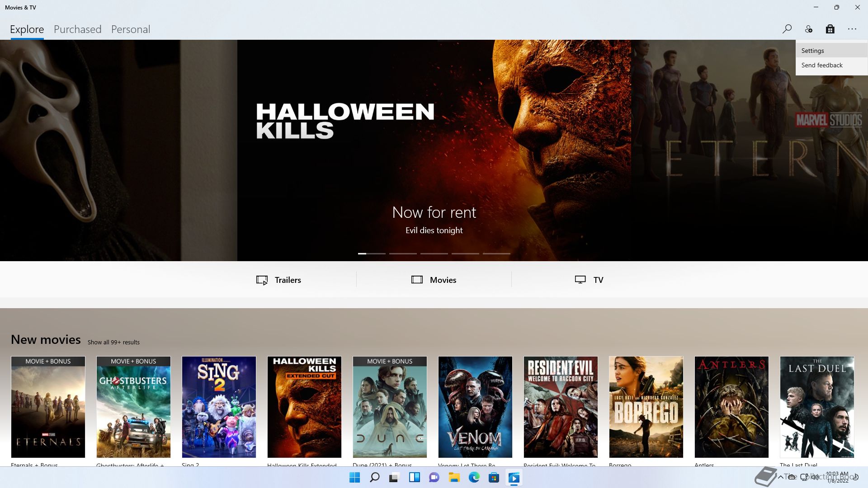Viewport: 868px width, 488px height.
Task: Open File Explorer from taskbar
Action: [454, 478]
